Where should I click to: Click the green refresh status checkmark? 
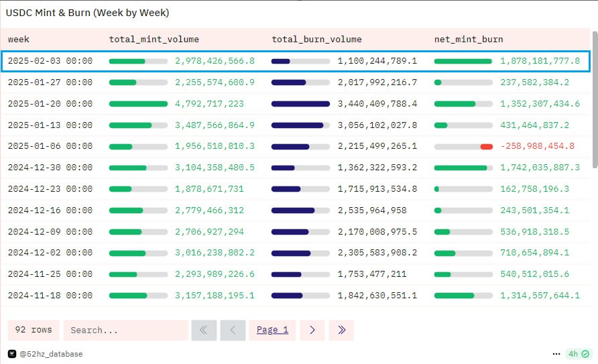(x=585, y=354)
